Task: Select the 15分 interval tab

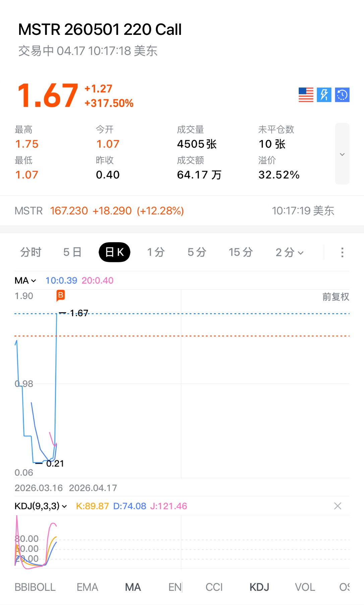Action: [x=240, y=252]
